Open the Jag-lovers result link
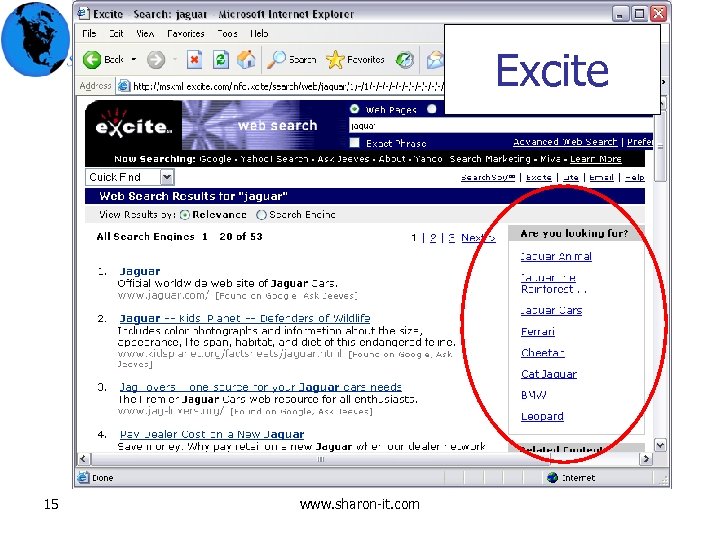The width and height of the screenshot is (720, 540). [260, 387]
